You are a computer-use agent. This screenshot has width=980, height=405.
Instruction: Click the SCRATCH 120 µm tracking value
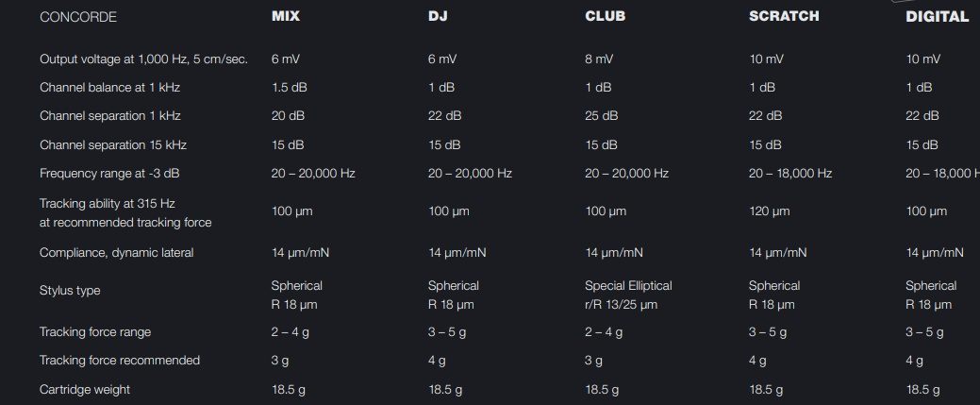point(770,211)
